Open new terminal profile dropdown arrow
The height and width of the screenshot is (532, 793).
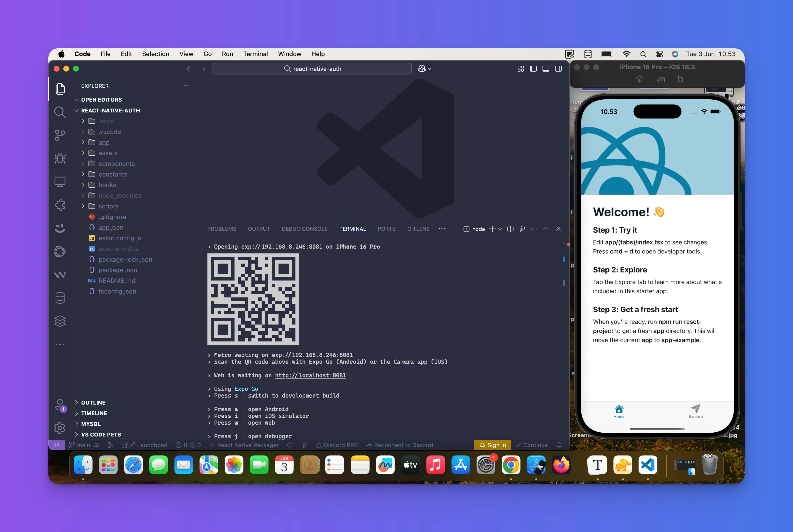click(500, 229)
